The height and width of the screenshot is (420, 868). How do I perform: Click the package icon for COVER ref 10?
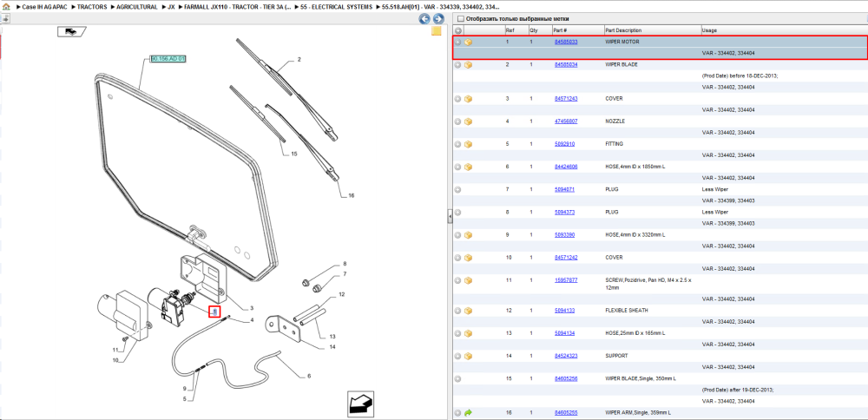pyautogui.click(x=469, y=258)
